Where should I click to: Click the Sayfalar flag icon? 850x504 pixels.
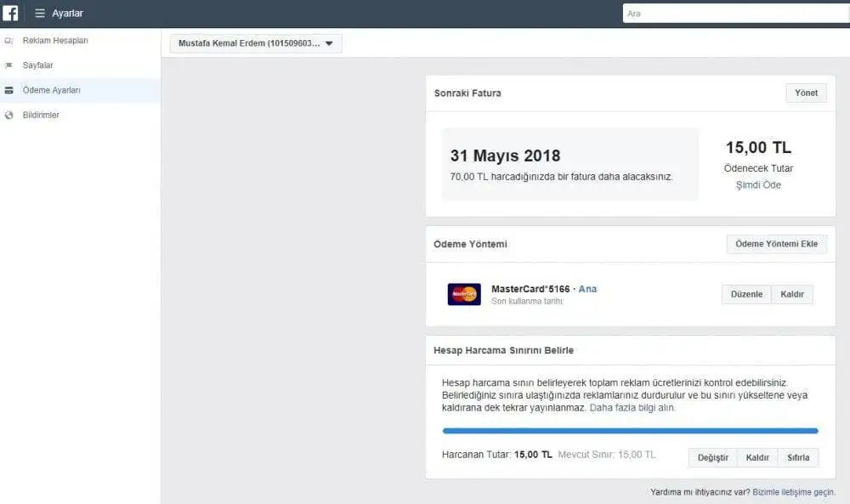[x=8, y=65]
